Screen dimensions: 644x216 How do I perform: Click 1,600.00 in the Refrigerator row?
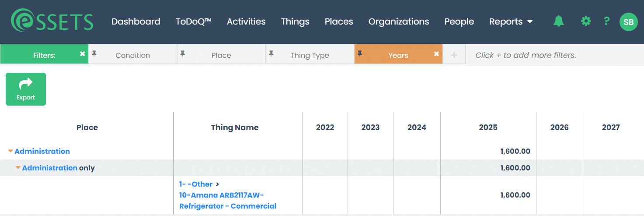click(x=515, y=195)
